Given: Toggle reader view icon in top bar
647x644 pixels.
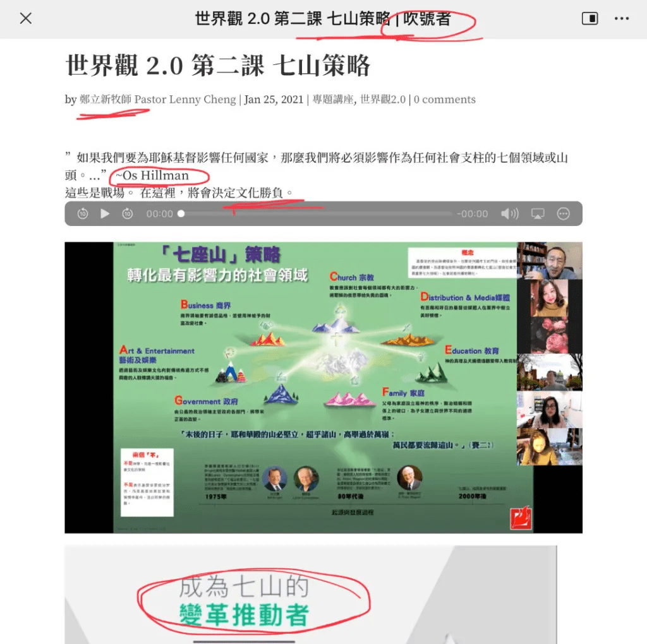Looking at the screenshot, I should (x=589, y=18).
